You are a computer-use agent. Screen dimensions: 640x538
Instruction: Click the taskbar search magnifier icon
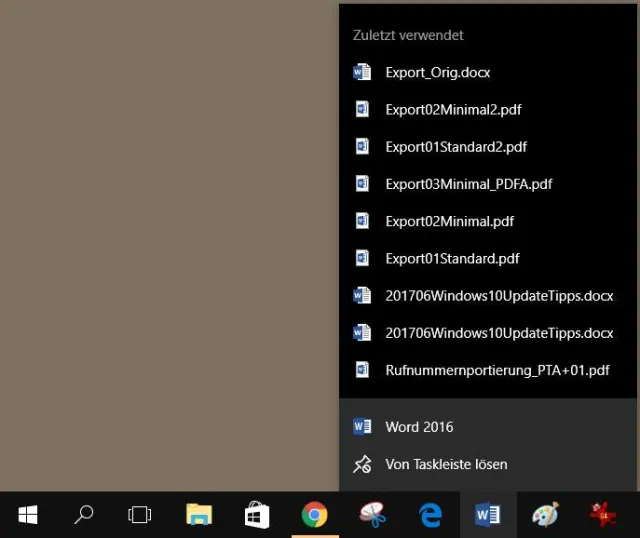[x=85, y=515]
